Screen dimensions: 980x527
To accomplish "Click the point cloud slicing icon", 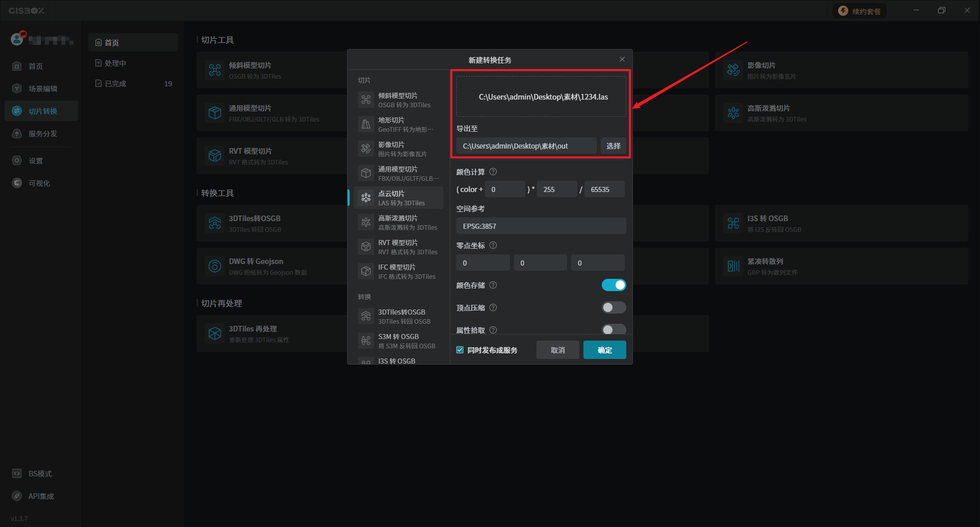I will [x=366, y=198].
